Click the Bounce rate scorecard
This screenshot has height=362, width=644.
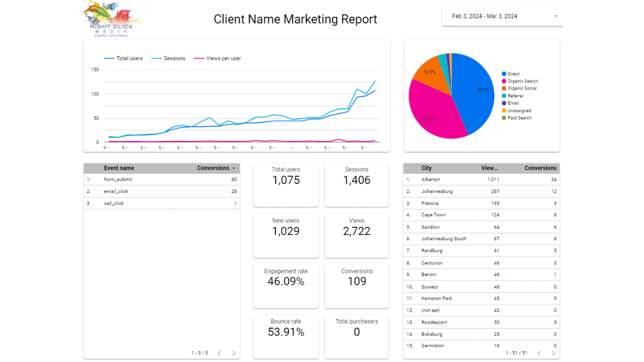[286, 337]
